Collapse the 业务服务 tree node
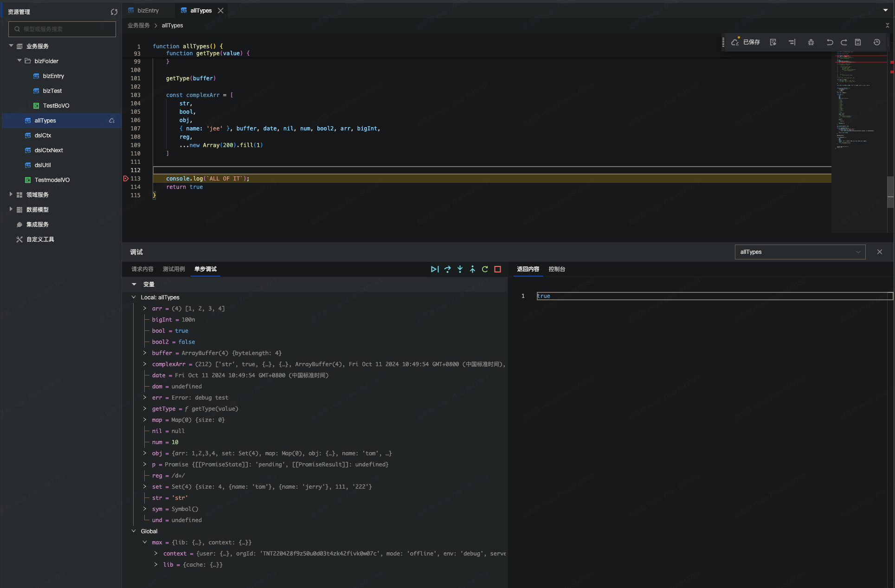The width and height of the screenshot is (895, 588). pos(11,46)
